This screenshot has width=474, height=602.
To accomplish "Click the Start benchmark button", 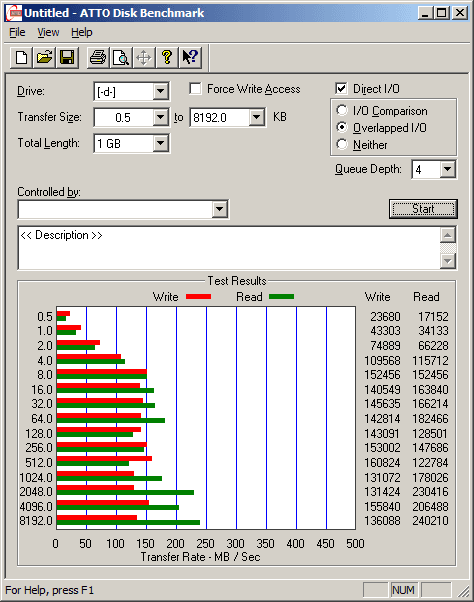I will (423, 209).
